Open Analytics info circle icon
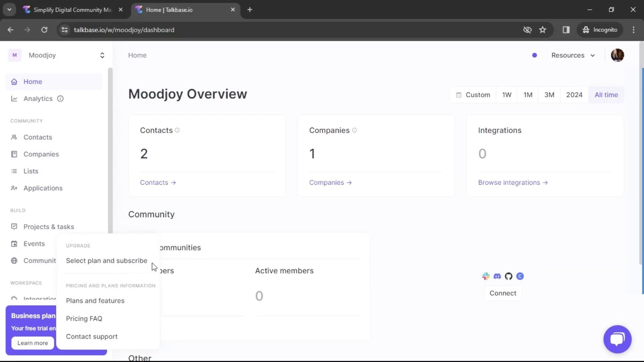Viewport: 644px width, 362px height. click(x=60, y=99)
